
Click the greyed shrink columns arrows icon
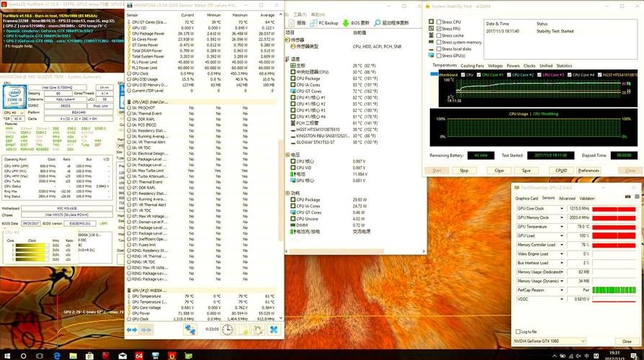(x=146, y=330)
